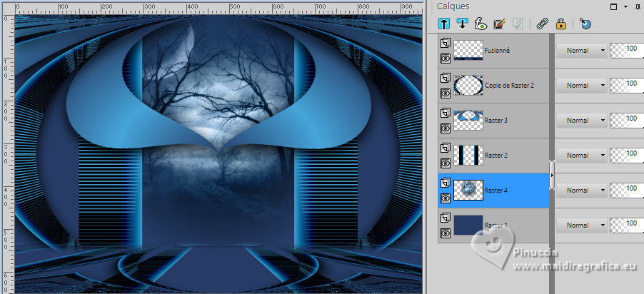Viewport: 644px width, 294px height.
Task: Open the Calques panel options arrow
Action: (x=626, y=6)
